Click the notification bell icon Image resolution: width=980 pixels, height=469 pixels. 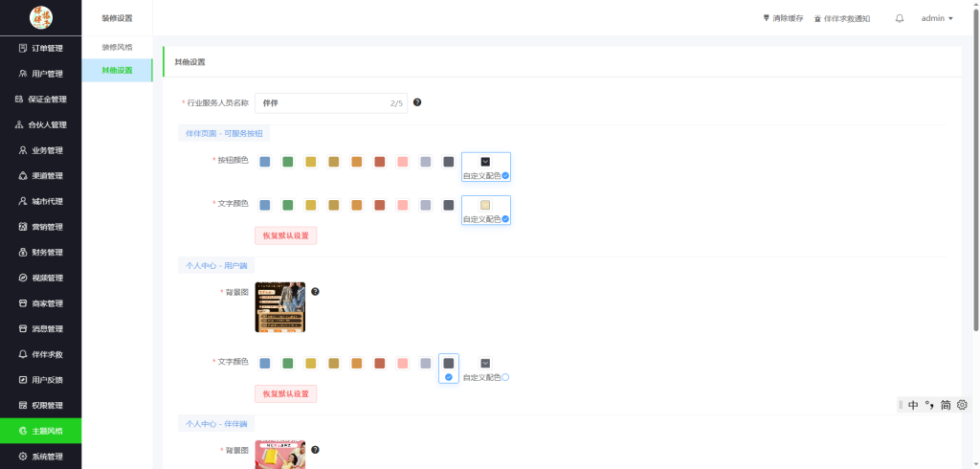[x=900, y=18]
